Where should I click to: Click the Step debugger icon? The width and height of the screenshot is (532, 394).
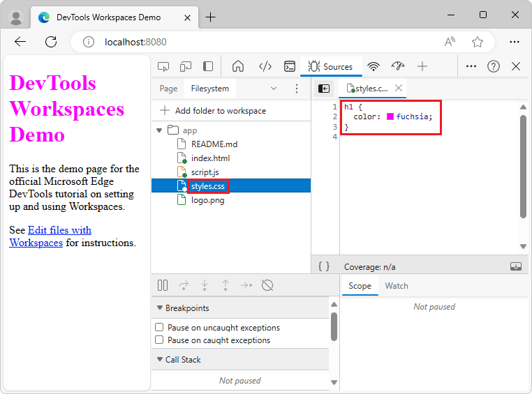coord(246,285)
